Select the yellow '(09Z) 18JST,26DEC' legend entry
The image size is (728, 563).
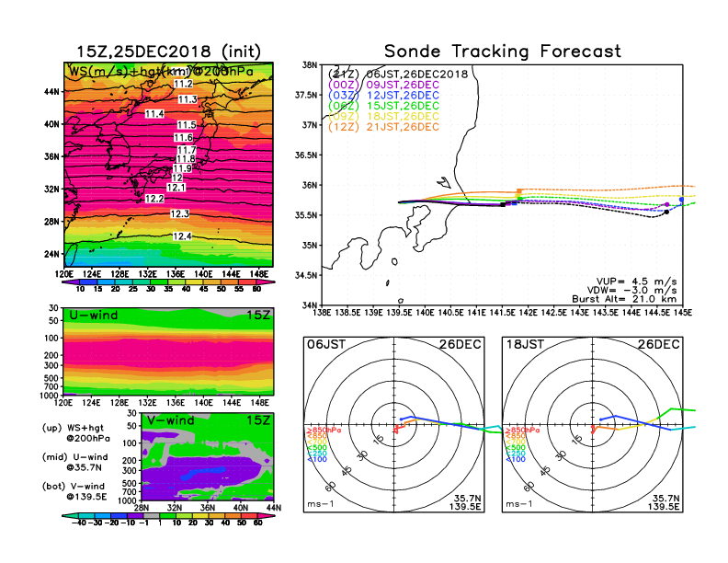pyautogui.click(x=383, y=116)
